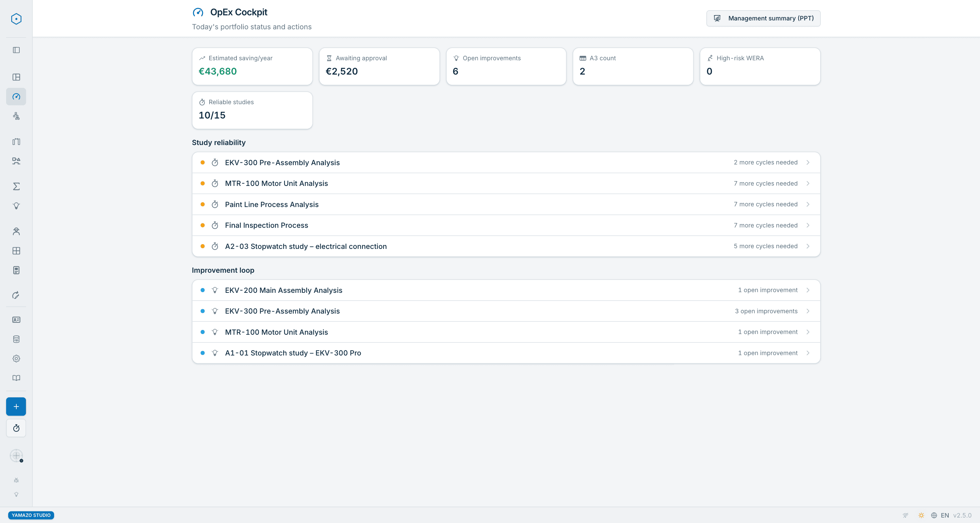This screenshot has height=523, width=980.
Task: Open EKV-200 Main Assembly Analysis improvement
Action: [506, 290]
